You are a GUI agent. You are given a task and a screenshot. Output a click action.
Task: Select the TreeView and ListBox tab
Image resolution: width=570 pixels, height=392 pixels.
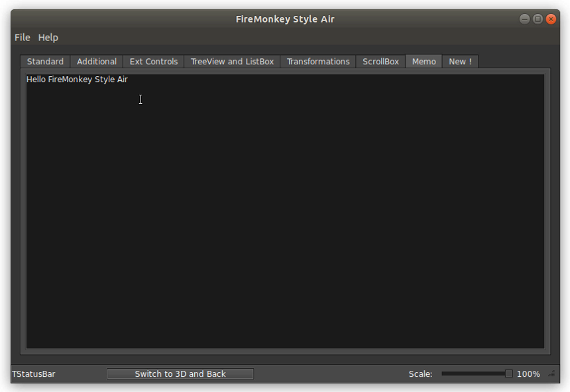pyautogui.click(x=232, y=62)
